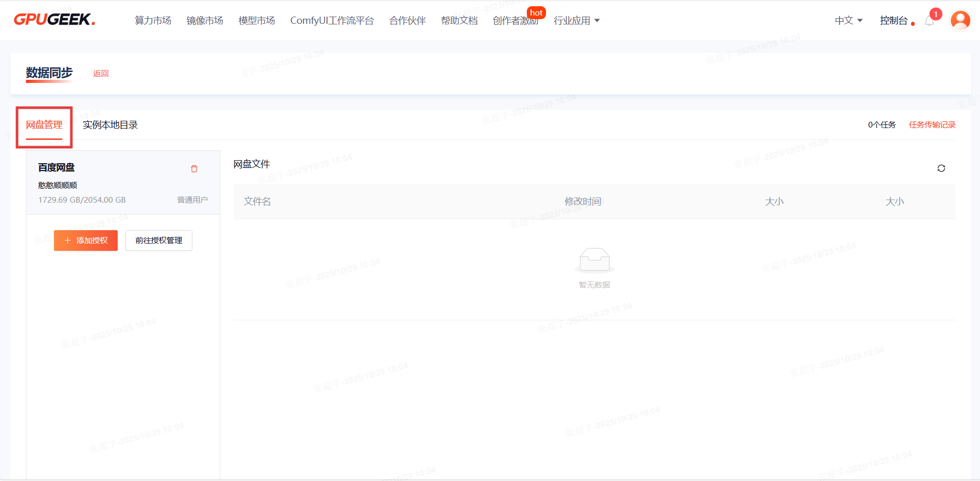Delete the 百度网盘 authorization via trash icon
This screenshot has width=980, height=481.
pyautogui.click(x=194, y=168)
